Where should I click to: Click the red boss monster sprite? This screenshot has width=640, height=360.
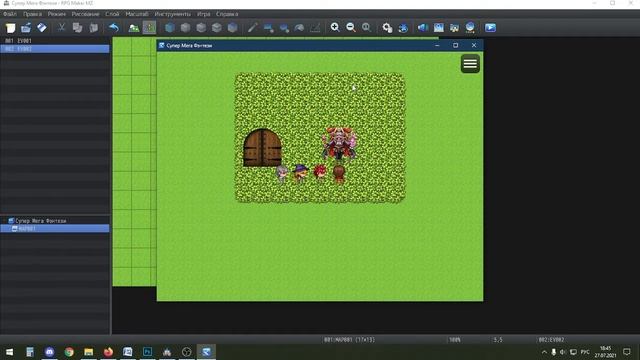coord(339,143)
